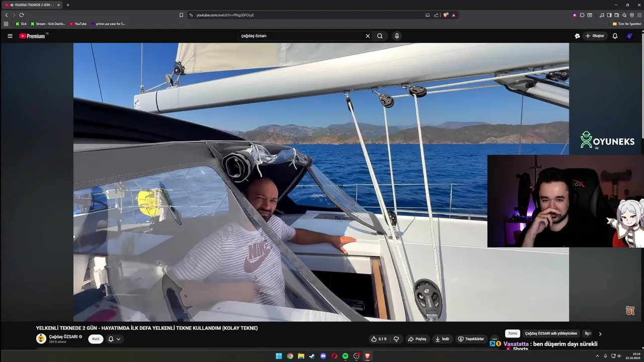The width and height of the screenshot is (644, 362).
Task: Open the taskbar clock and date
Action: pos(634,356)
